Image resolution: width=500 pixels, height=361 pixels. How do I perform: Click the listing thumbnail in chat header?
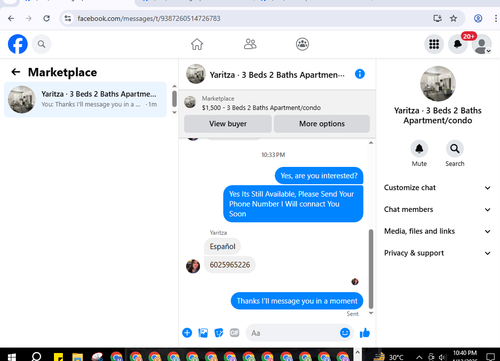coord(196,74)
